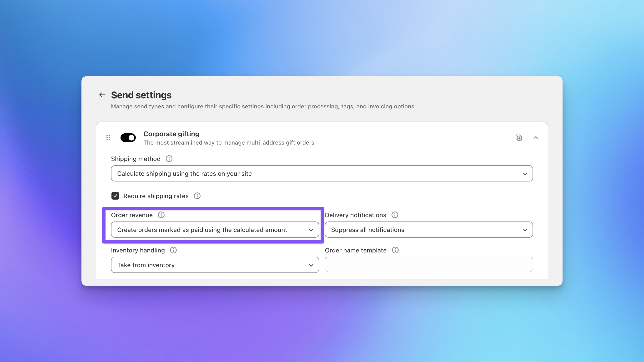644x362 pixels.
Task: Click the info icon next to Order name template
Action: click(x=395, y=250)
